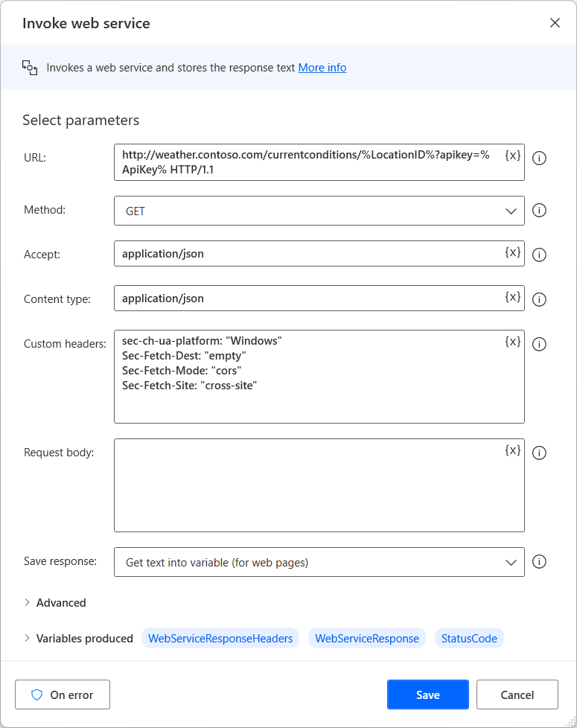
Task: Click the info icon beside Request body
Action: (540, 453)
